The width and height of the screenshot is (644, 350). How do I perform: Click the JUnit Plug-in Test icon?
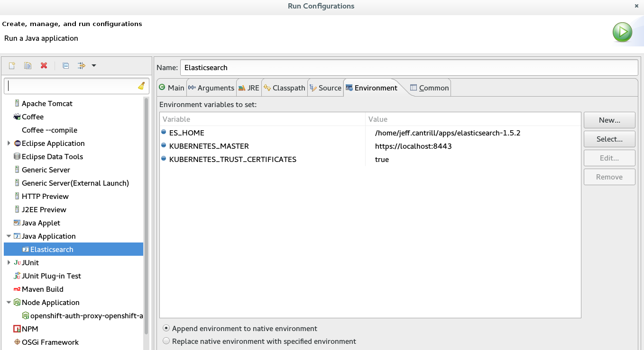coord(17,276)
